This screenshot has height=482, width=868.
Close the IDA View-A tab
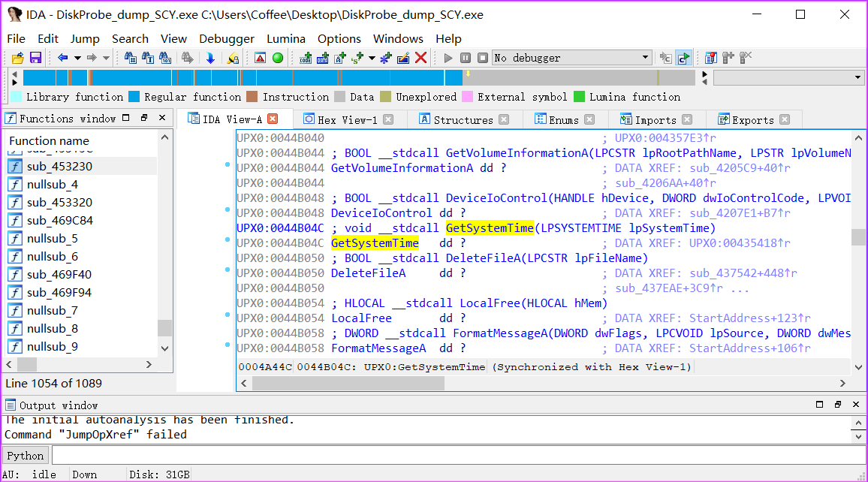pyautogui.click(x=273, y=119)
